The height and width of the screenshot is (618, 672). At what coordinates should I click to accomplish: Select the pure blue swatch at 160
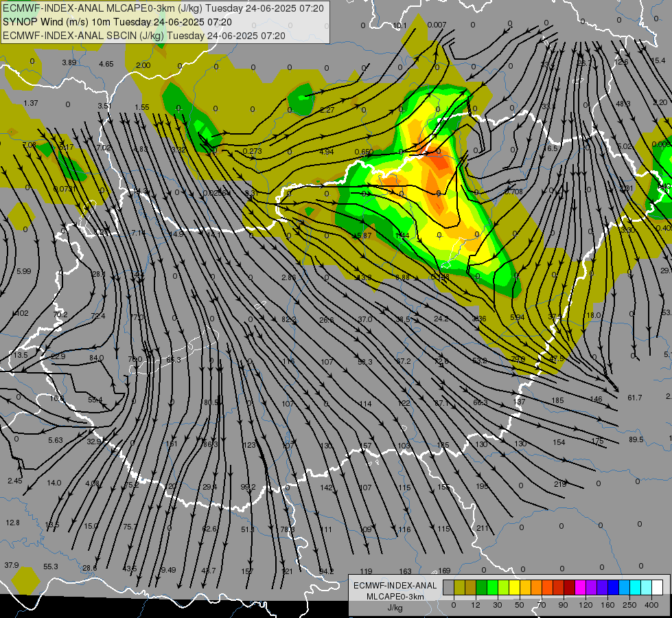[x=613, y=587]
